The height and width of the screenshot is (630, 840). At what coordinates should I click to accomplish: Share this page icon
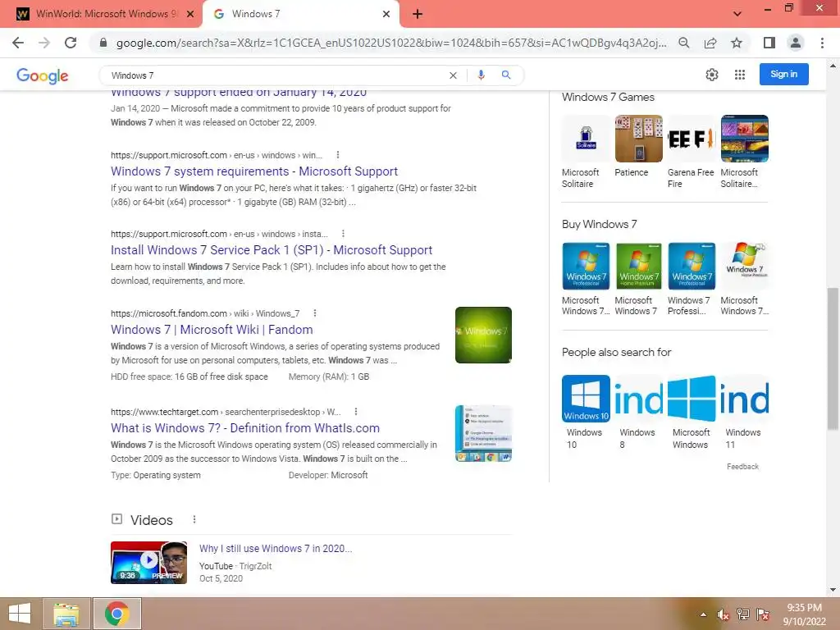(x=710, y=43)
